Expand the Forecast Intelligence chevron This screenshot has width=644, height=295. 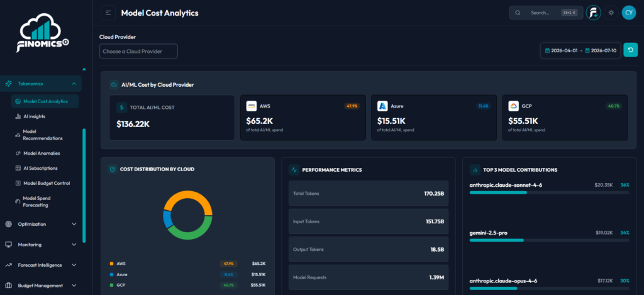(74, 265)
